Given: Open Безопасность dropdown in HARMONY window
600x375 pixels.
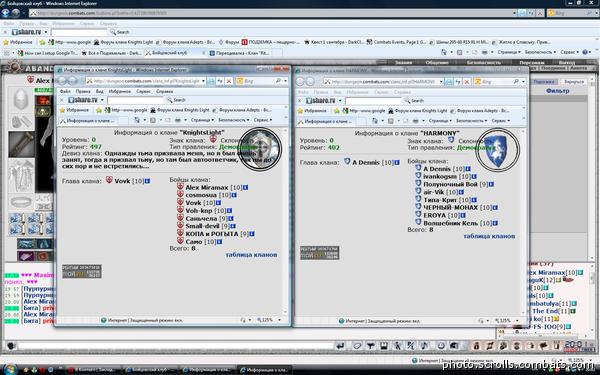Looking at the screenshot, I should (471, 121).
